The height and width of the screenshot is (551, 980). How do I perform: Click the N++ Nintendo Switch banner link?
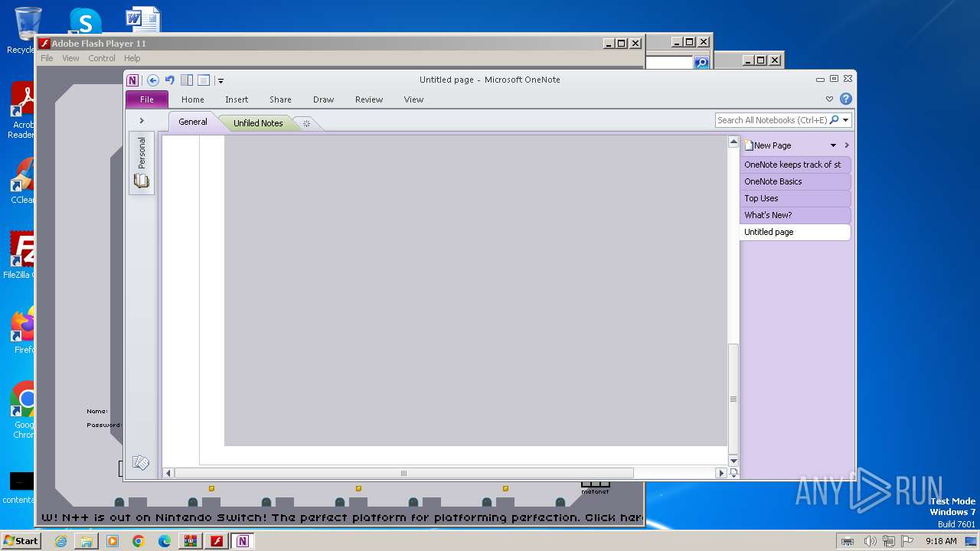coord(341,517)
